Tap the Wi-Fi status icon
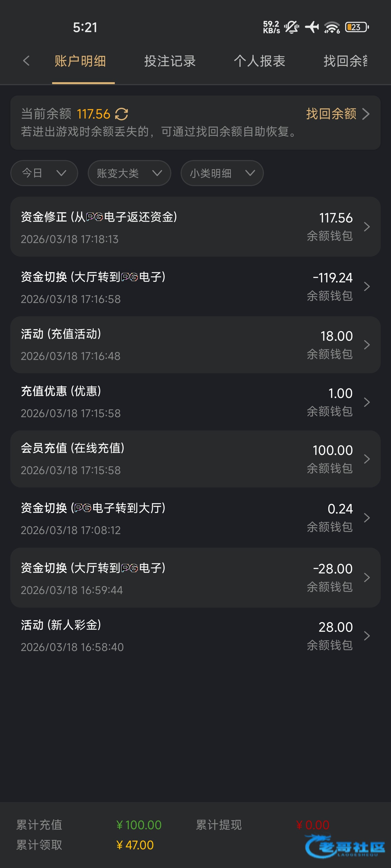The width and height of the screenshot is (391, 868). pyautogui.click(x=332, y=27)
